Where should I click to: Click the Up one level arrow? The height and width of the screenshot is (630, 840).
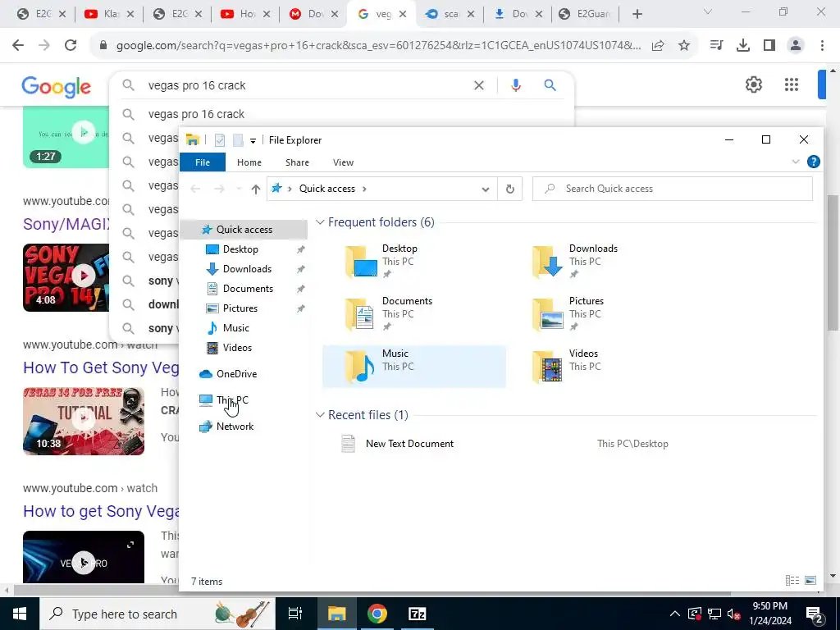256,189
